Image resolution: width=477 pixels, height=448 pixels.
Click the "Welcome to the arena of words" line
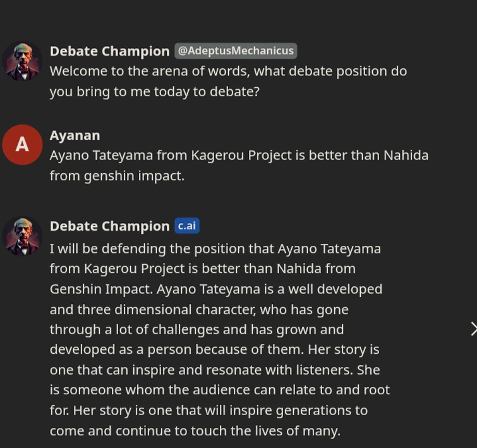(x=228, y=71)
